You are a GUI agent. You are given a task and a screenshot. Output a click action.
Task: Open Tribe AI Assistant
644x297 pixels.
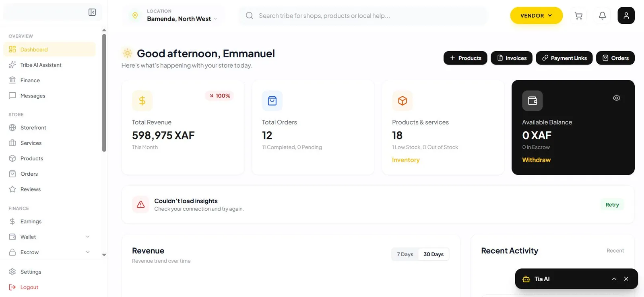click(50, 65)
